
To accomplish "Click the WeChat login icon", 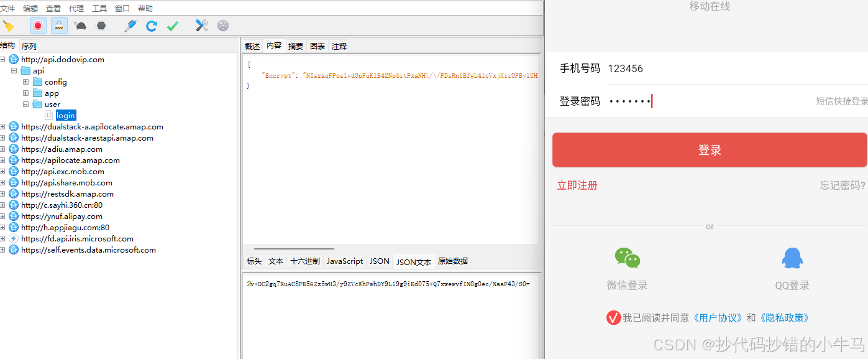I will pyautogui.click(x=627, y=258).
